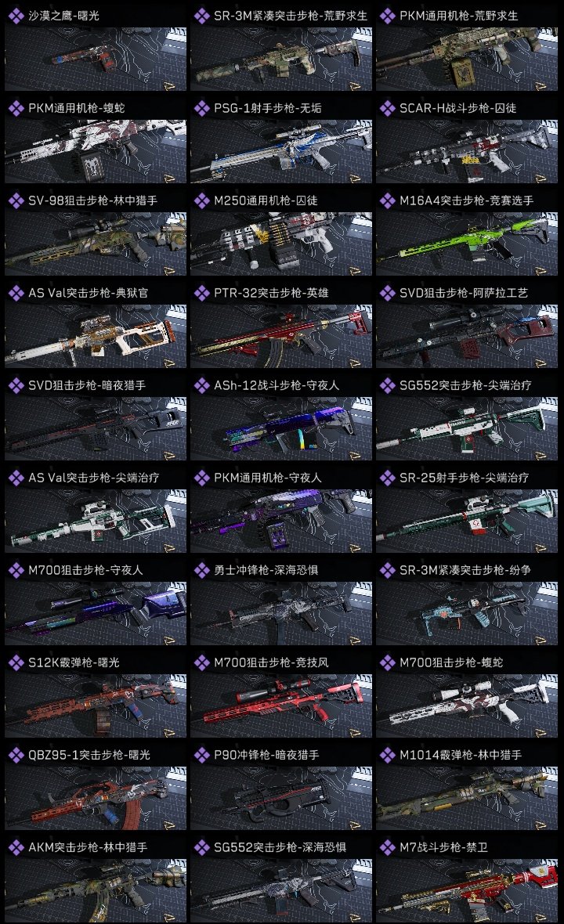Click rarity icon beside AS Val突击步枪-典狱官
The height and width of the screenshot is (924, 564).
point(16,293)
